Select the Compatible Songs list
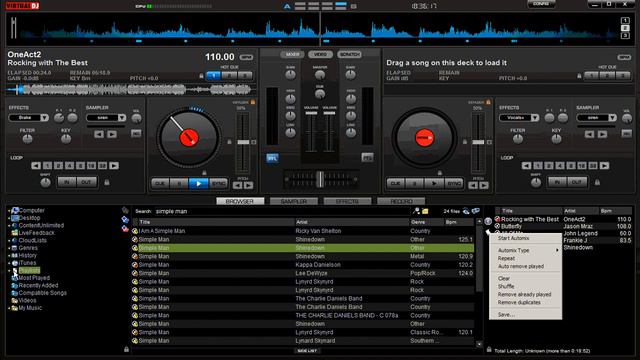This screenshot has width=640, height=360. click(39, 293)
